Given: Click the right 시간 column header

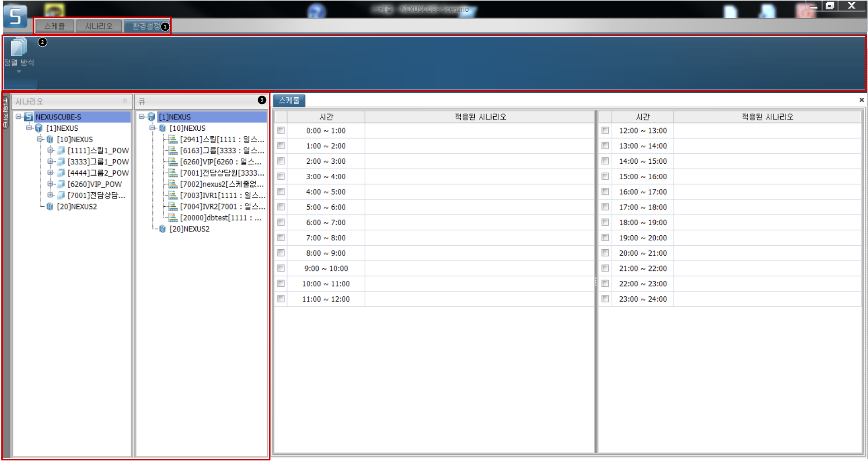Looking at the screenshot, I should tap(643, 117).
